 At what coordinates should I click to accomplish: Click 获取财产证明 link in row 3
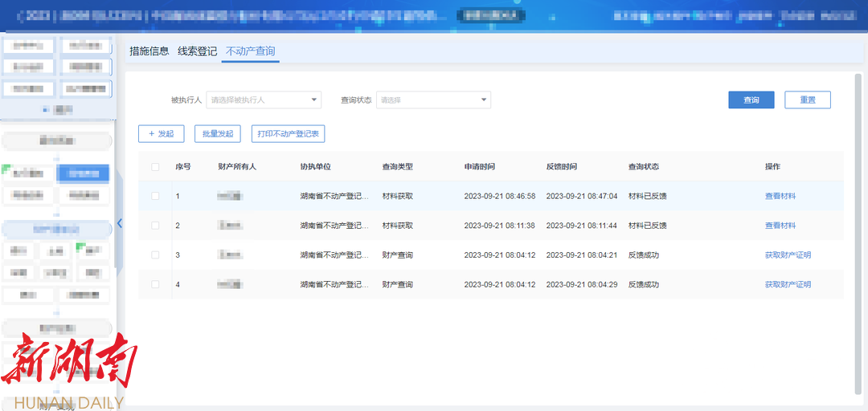click(788, 255)
